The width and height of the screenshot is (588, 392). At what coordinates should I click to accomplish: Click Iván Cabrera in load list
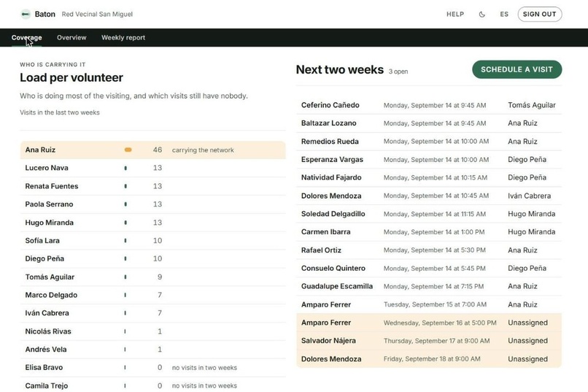point(152,313)
